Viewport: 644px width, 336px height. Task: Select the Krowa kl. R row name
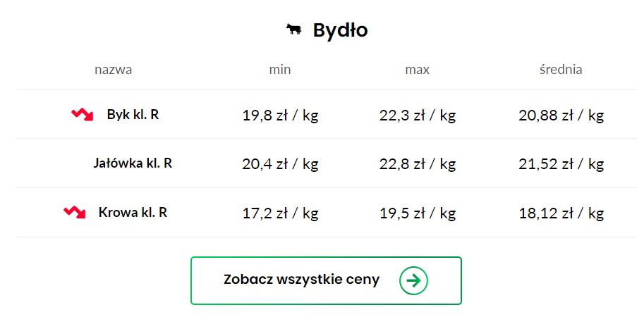tap(133, 212)
